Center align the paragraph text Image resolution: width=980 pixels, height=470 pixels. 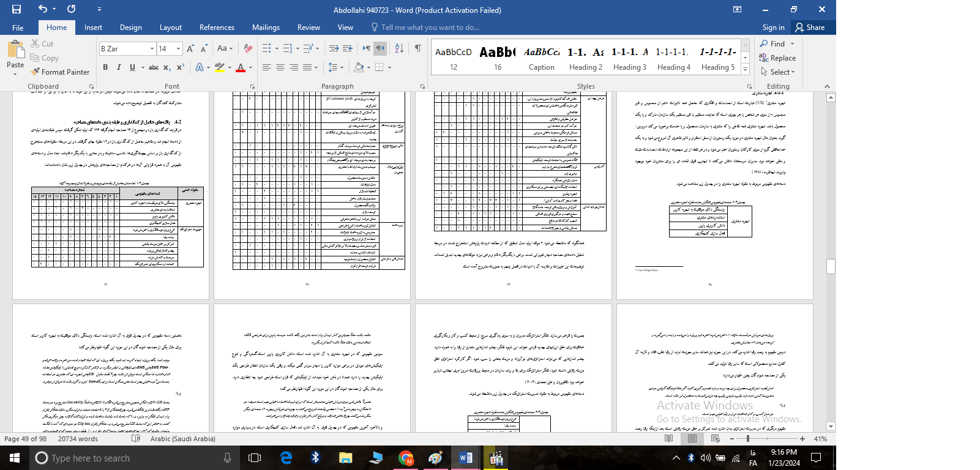pyautogui.click(x=280, y=67)
